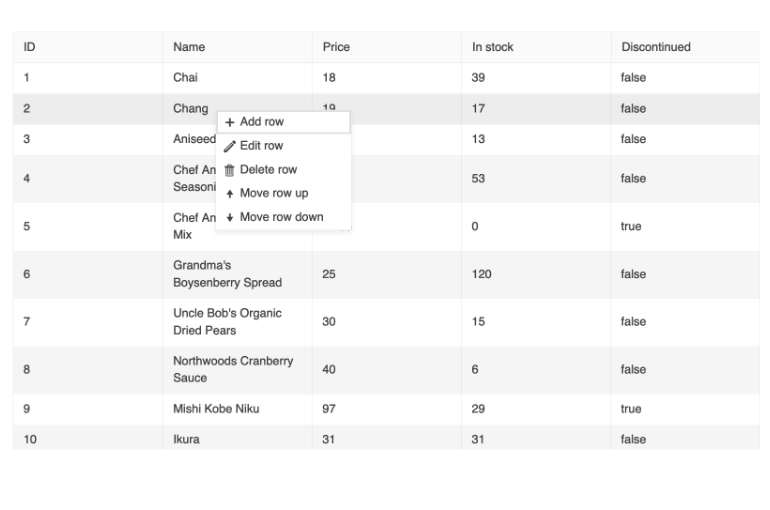Click the plus icon beside Add row

(230, 122)
